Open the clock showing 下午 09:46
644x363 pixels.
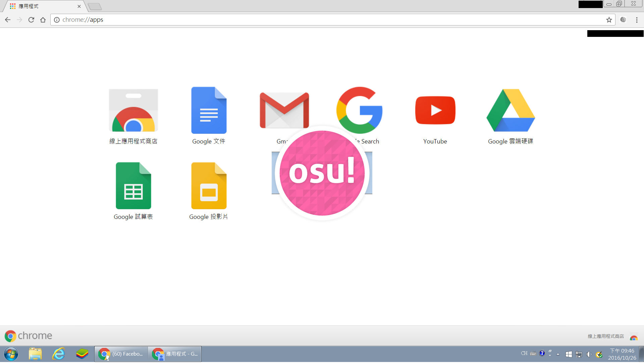[622, 355]
